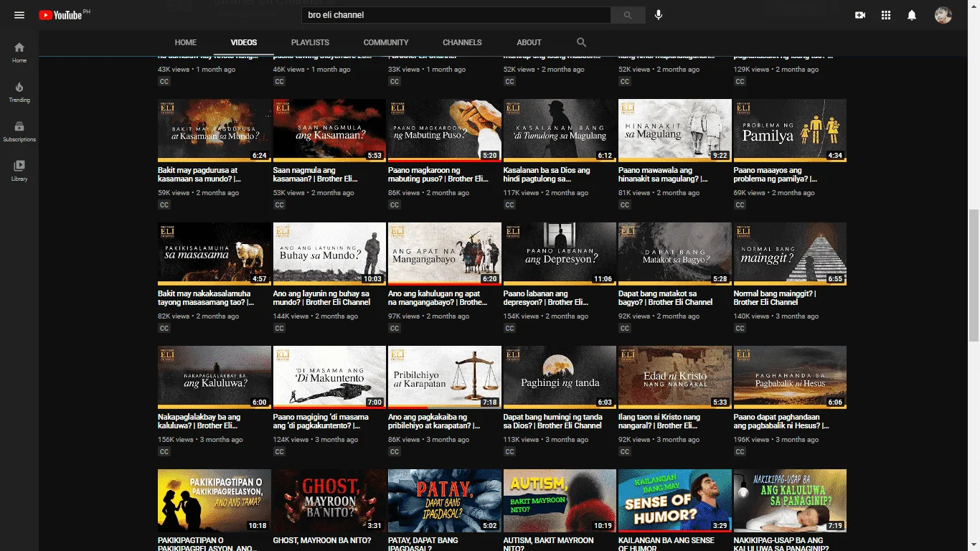Open 'Pakikisalamuha sa masasama' thumbnail

click(x=215, y=254)
